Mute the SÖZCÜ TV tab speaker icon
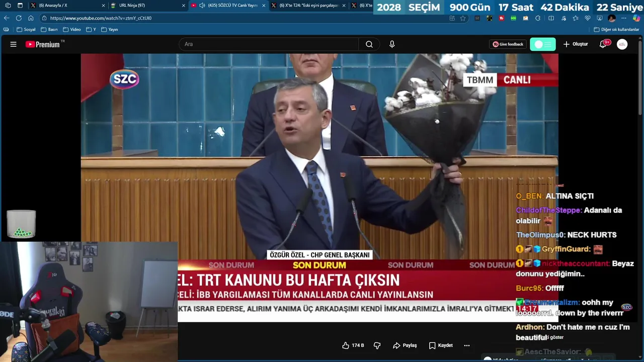Viewport: 644px width, 362px height. click(x=202, y=6)
